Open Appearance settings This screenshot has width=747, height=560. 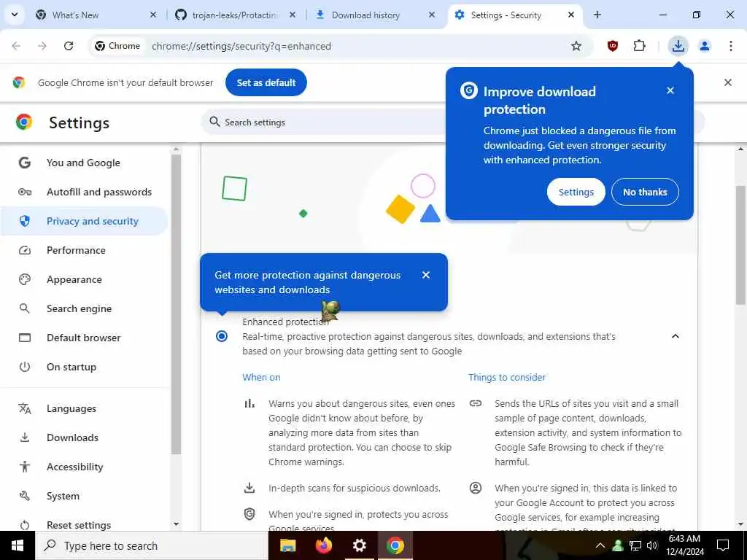click(84, 279)
